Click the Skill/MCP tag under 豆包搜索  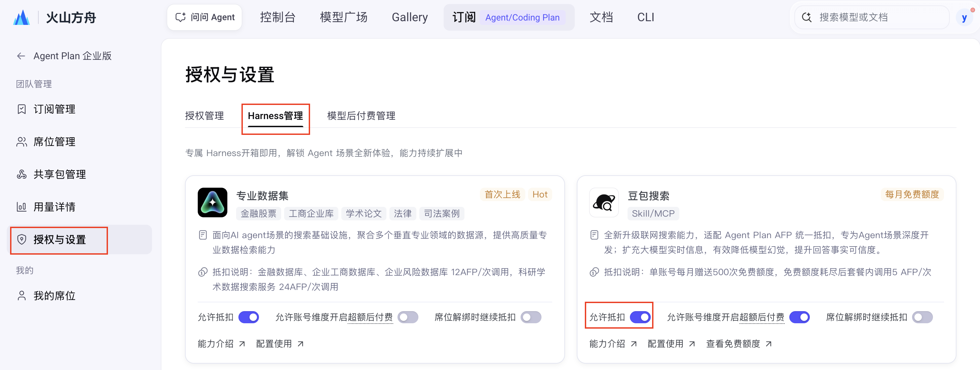(x=653, y=214)
